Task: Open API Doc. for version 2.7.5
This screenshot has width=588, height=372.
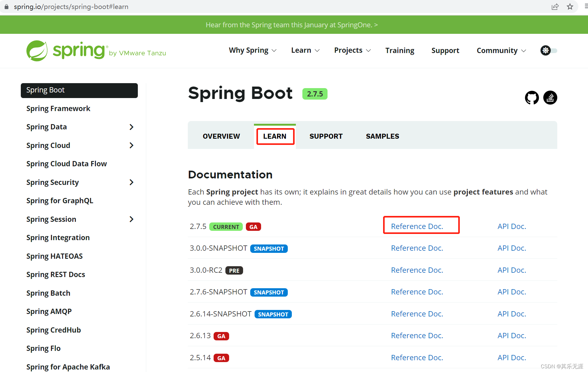Action: pyautogui.click(x=512, y=226)
